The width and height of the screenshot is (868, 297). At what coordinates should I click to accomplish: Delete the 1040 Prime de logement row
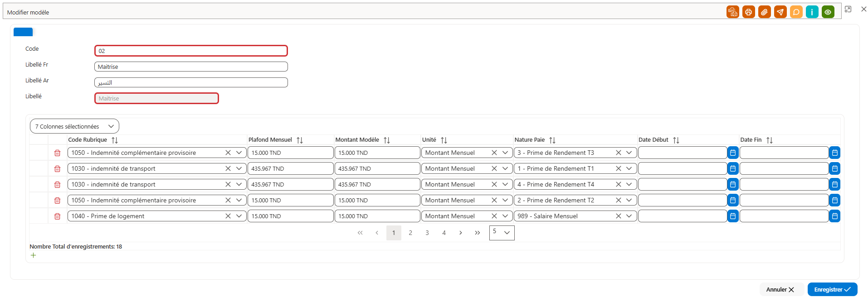click(58, 216)
